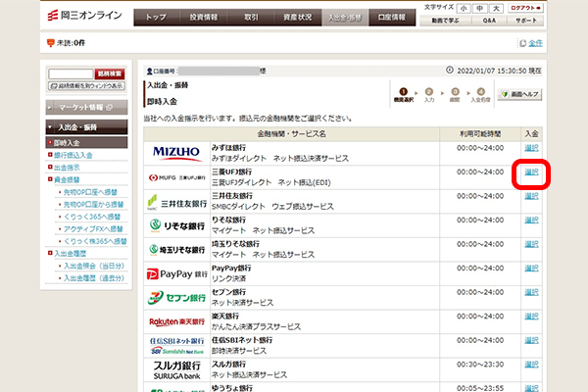Collapse the 入出金・振替 sidebar section
This screenshot has height=392, width=588.
[x=86, y=127]
